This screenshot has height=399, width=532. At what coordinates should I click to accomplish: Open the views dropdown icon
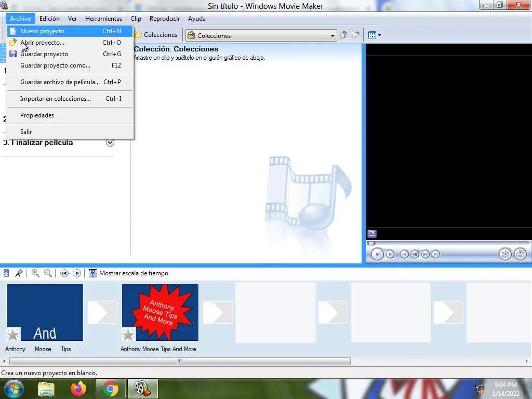(375, 35)
